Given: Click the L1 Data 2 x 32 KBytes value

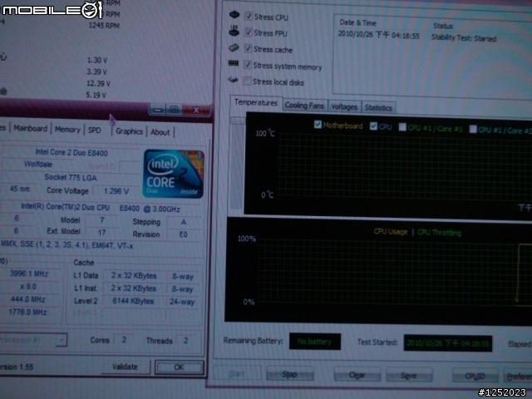Looking at the screenshot, I should tap(134, 275).
